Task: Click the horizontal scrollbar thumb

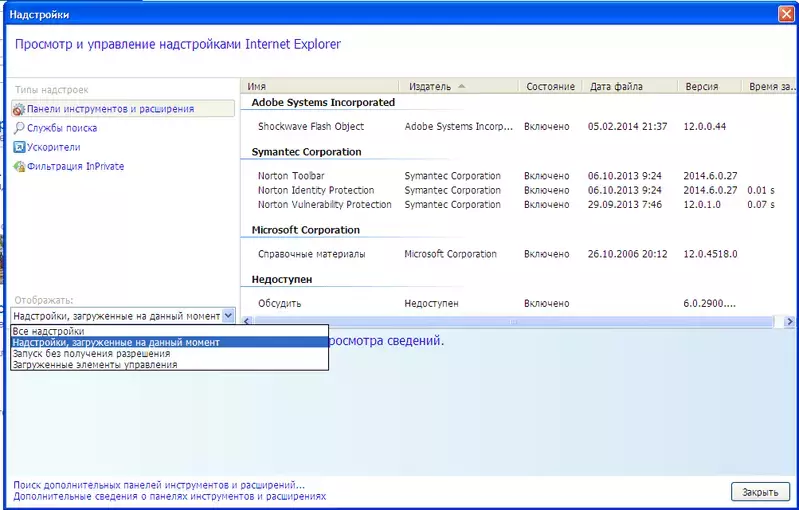Action: coord(514,321)
